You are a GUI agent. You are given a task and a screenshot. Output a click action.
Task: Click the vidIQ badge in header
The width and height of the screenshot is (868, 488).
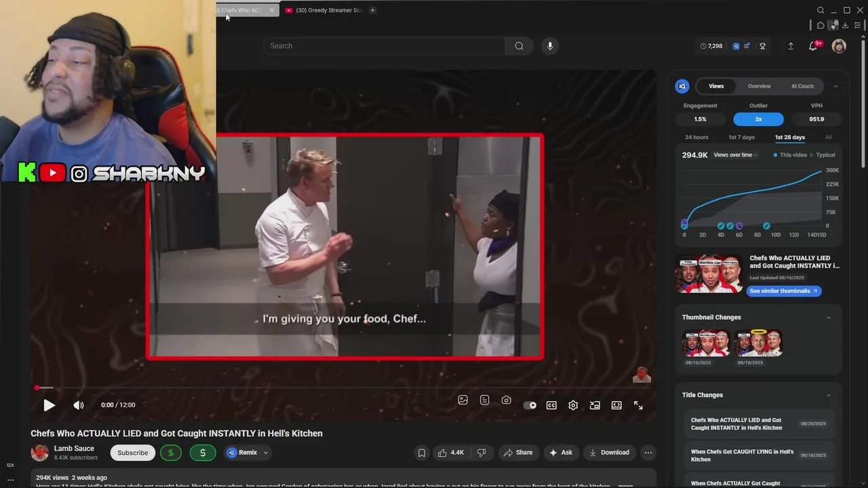coord(736,46)
